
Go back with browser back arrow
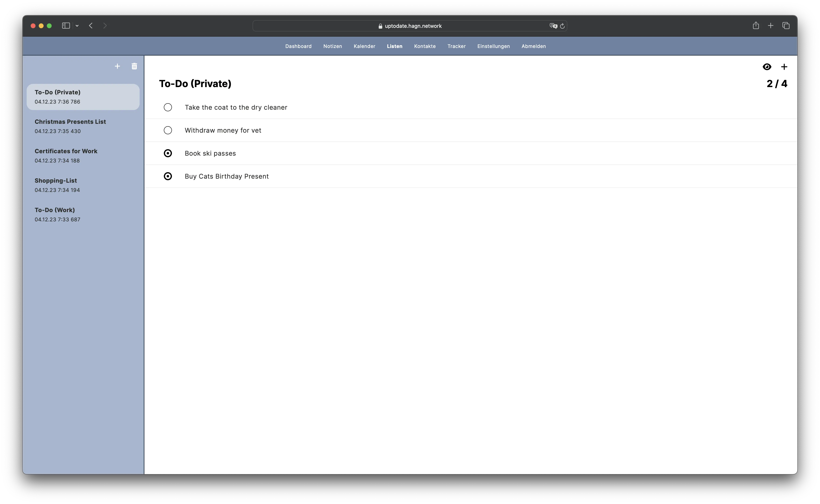coord(91,26)
